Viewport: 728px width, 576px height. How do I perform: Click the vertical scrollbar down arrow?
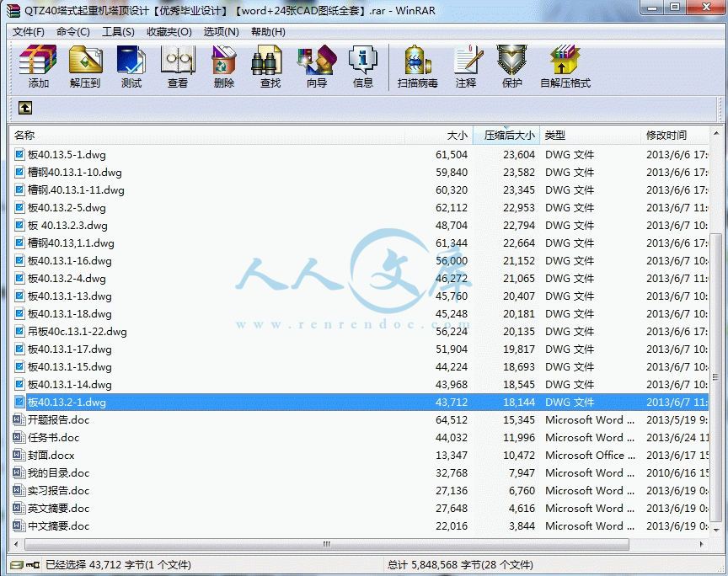click(x=715, y=530)
